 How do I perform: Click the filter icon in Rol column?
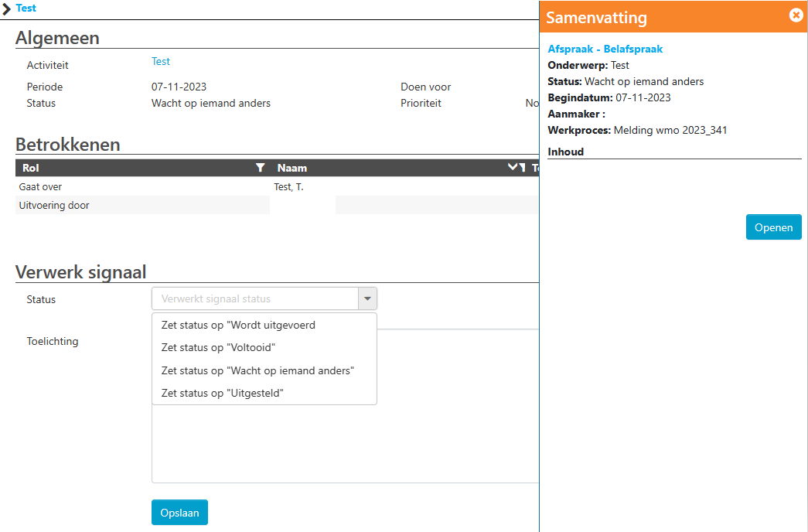[260, 168]
